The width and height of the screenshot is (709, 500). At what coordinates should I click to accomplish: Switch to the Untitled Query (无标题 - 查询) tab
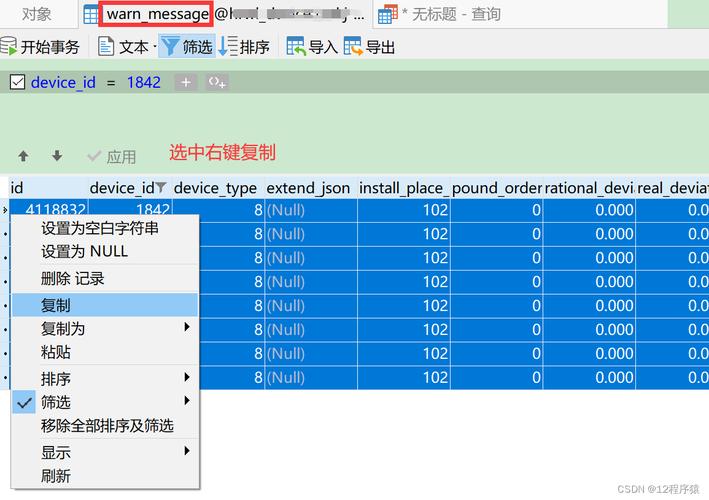point(441,14)
